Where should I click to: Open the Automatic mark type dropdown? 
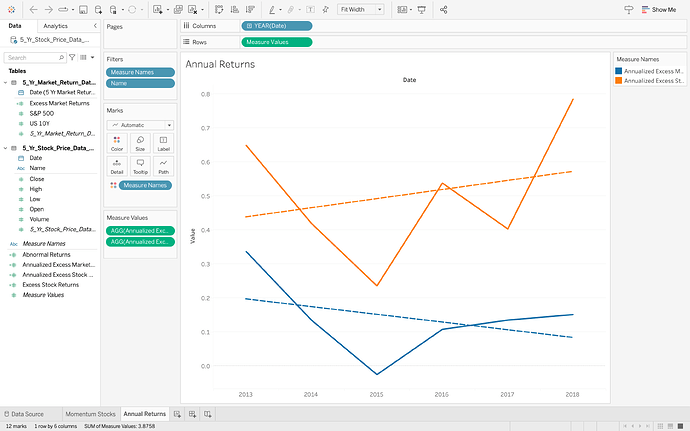(x=140, y=125)
